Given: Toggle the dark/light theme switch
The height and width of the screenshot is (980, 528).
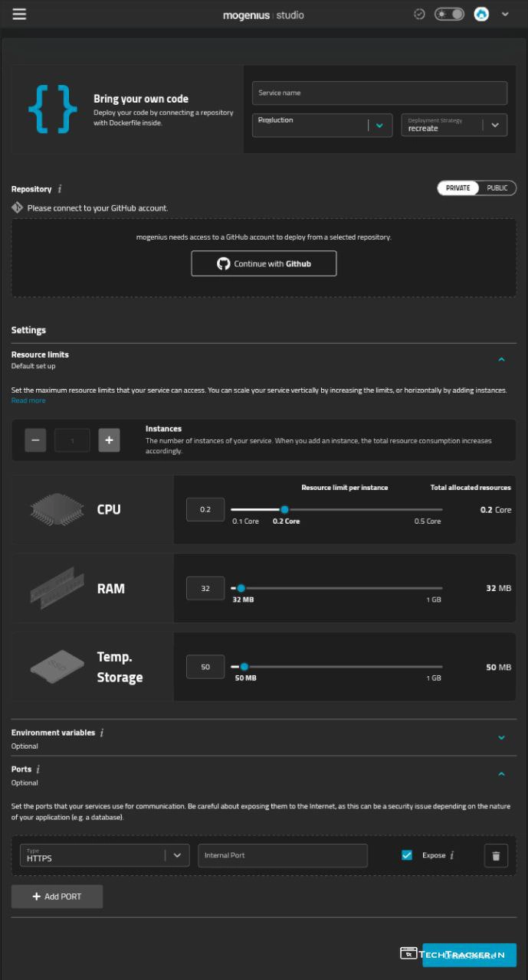Looking at the screenshot, I should 449,14.
